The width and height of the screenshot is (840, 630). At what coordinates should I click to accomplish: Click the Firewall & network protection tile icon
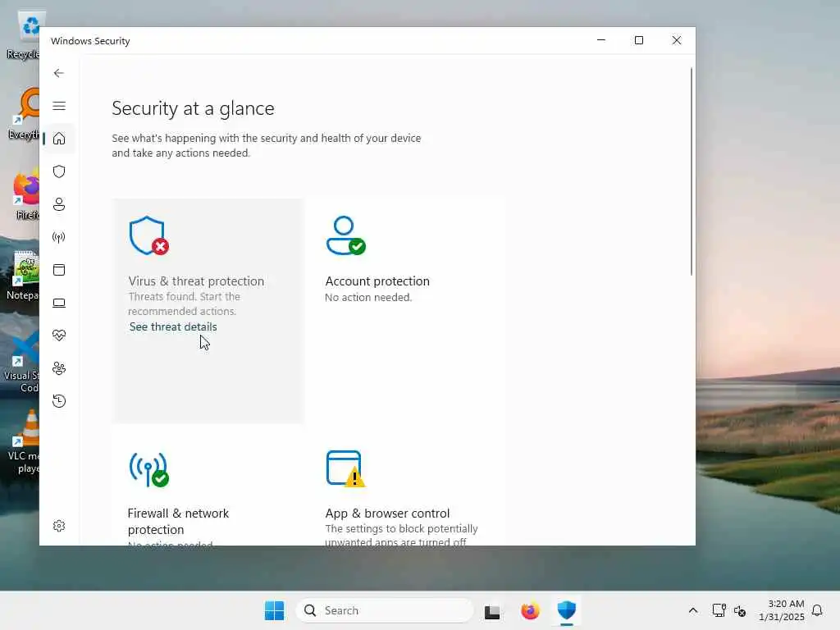(x=149, y=470)
